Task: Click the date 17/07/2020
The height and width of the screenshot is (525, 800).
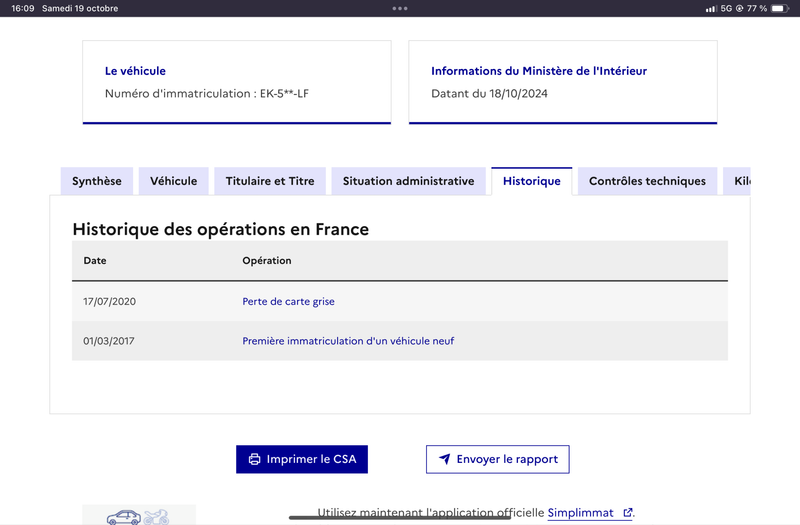Action: click(x=110, y=302)
